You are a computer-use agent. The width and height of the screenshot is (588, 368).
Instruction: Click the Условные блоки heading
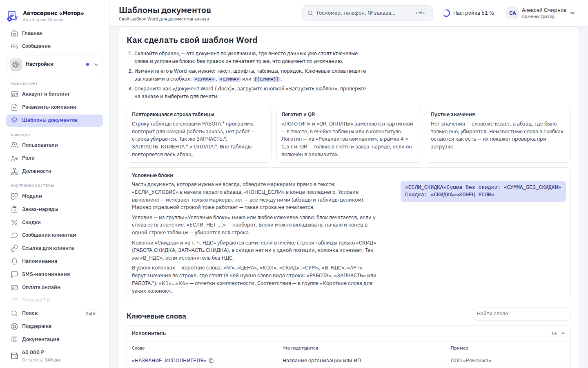click(152, 175)
